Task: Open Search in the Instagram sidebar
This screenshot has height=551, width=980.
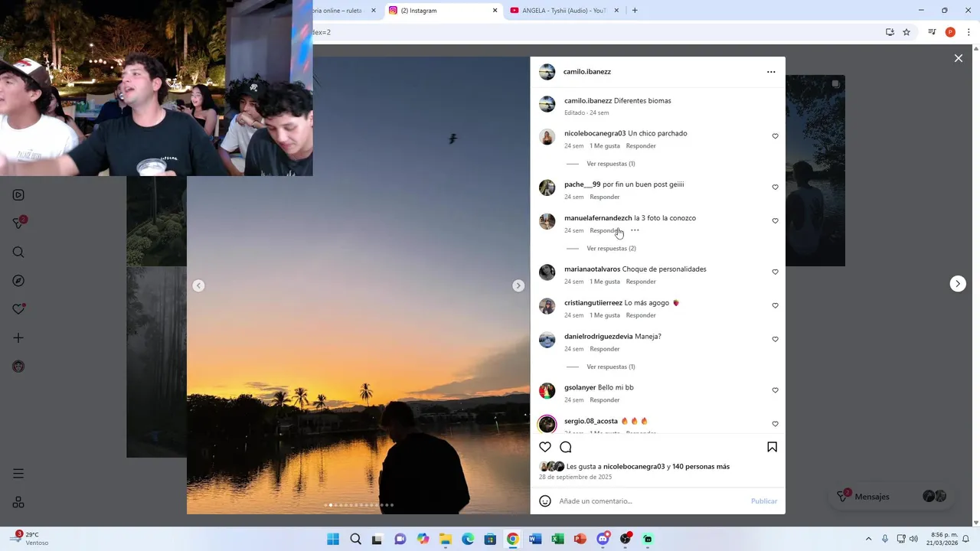Action: 18,252
